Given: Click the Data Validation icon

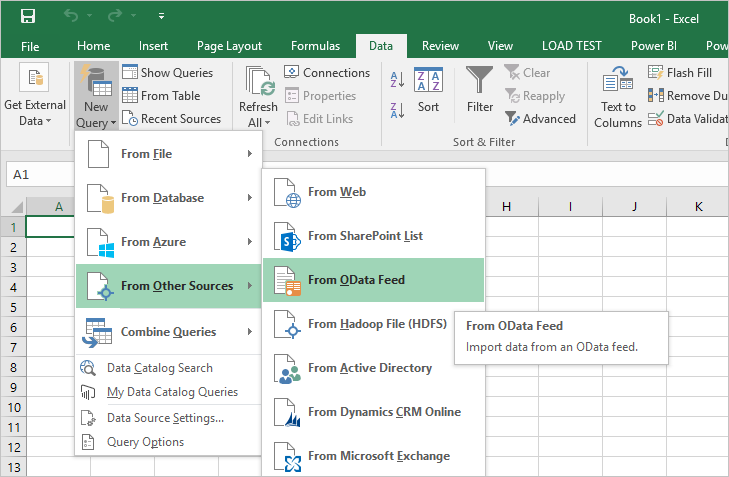Looking at the screenshot, I should (x=656, y=119).
